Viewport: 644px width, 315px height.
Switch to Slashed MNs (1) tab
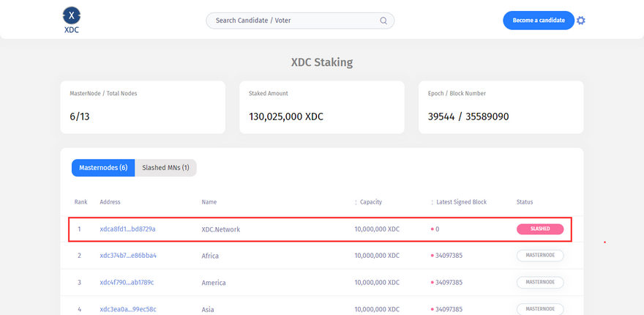(165, 168)
